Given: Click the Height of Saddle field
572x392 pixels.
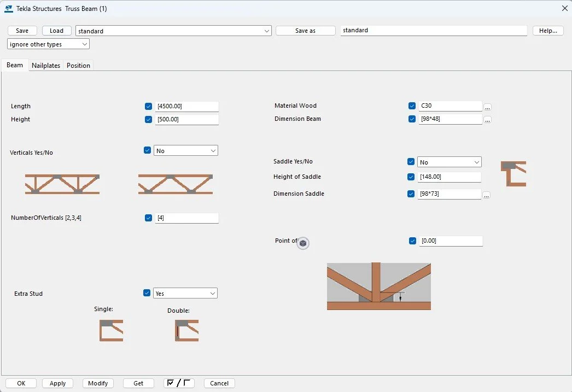Looking at the screenshot, I should point(450,177).
